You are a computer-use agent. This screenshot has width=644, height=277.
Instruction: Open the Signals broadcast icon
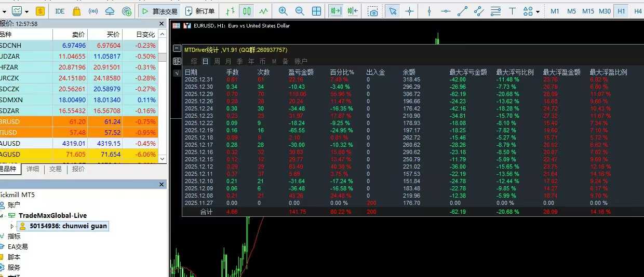pyautogui.click(x=93, y=11)
